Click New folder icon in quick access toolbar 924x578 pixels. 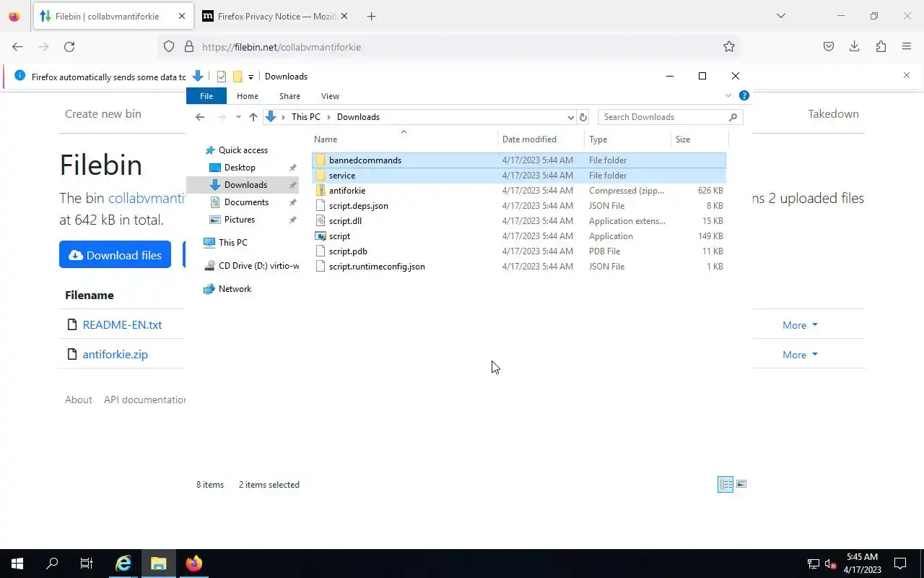click(237, 77)
